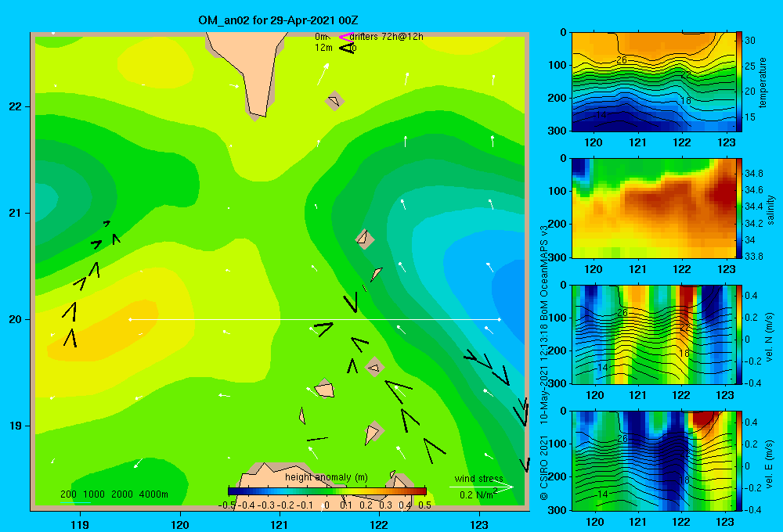Click longitude label 123 on main map
Screen dimensions: 783x532
tap(479, 524)
